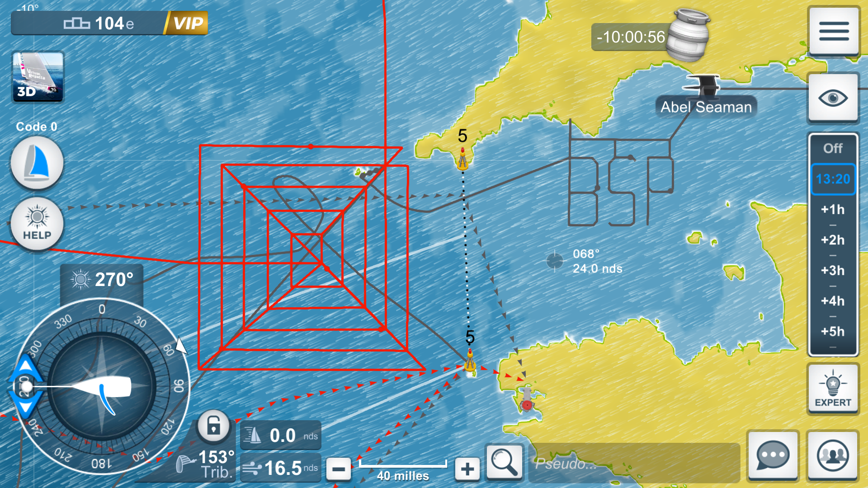The width and height of the screenshot is (868, 488).
Task: Switch to 3D boat view
Action: 38,76
